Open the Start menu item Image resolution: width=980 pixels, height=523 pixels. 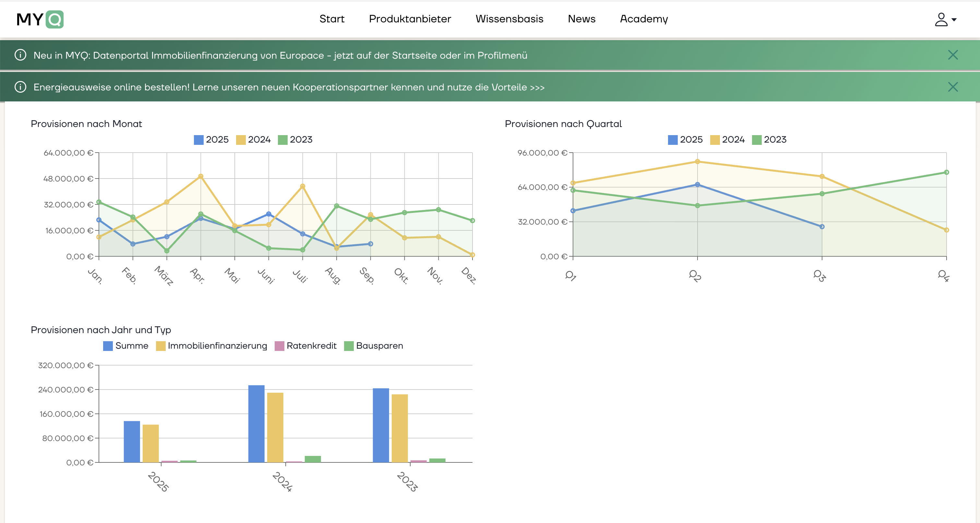point(332,19)
